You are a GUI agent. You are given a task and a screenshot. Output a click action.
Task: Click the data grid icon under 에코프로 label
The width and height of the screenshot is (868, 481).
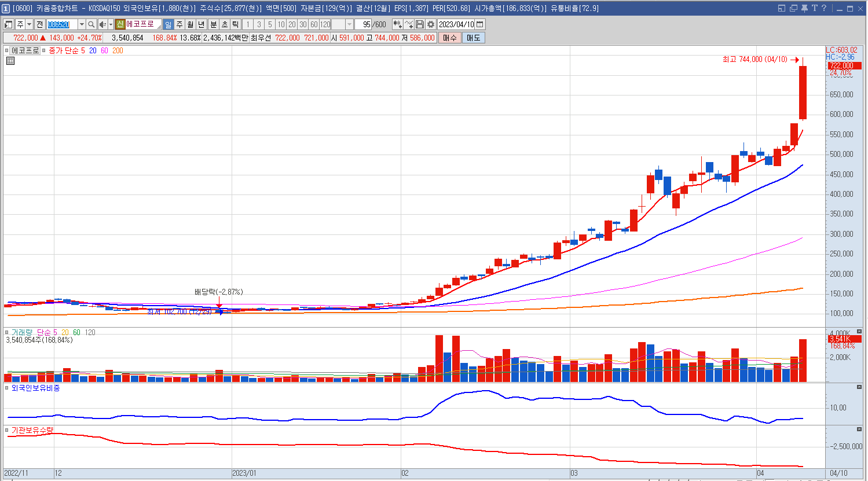coord(10,60)
